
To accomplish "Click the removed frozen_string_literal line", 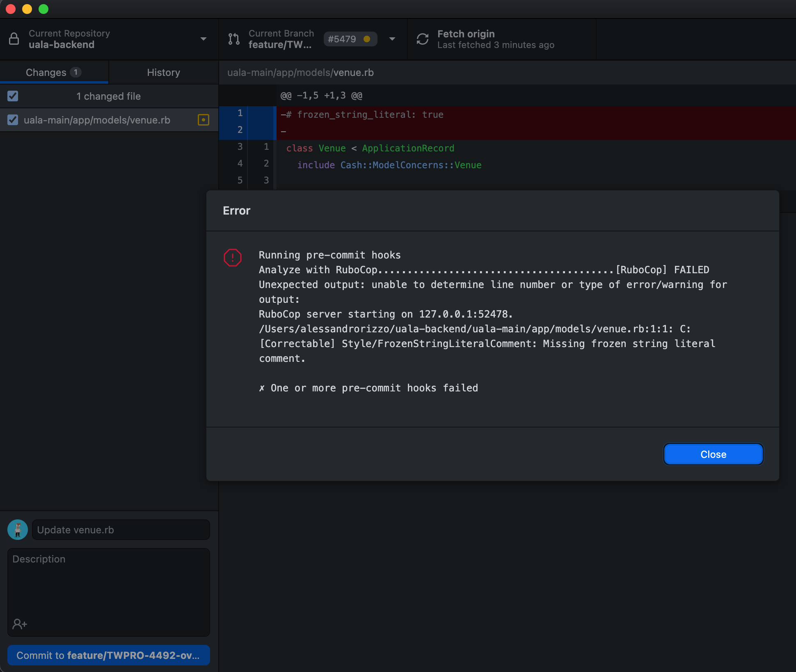I will point(362,114).
